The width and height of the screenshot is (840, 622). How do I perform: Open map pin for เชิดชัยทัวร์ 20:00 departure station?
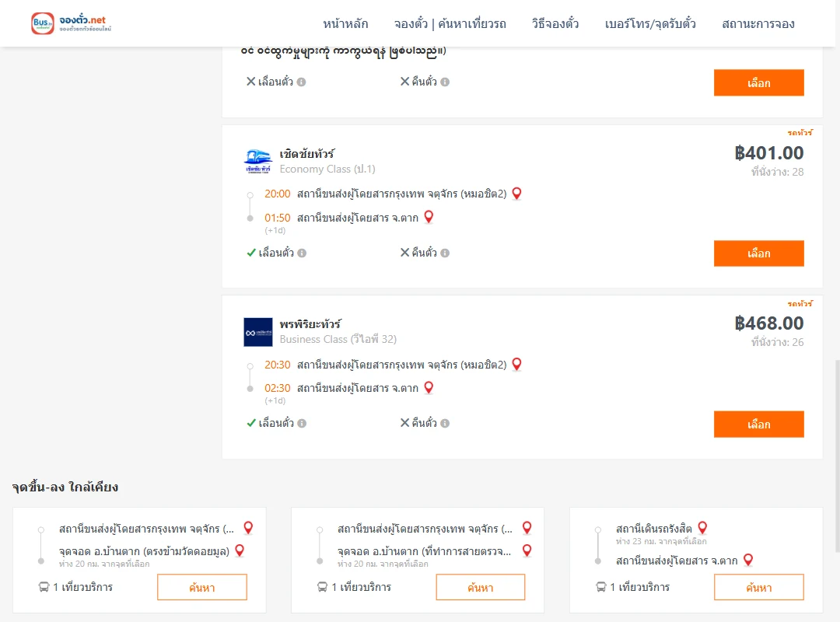pos(516,194)
